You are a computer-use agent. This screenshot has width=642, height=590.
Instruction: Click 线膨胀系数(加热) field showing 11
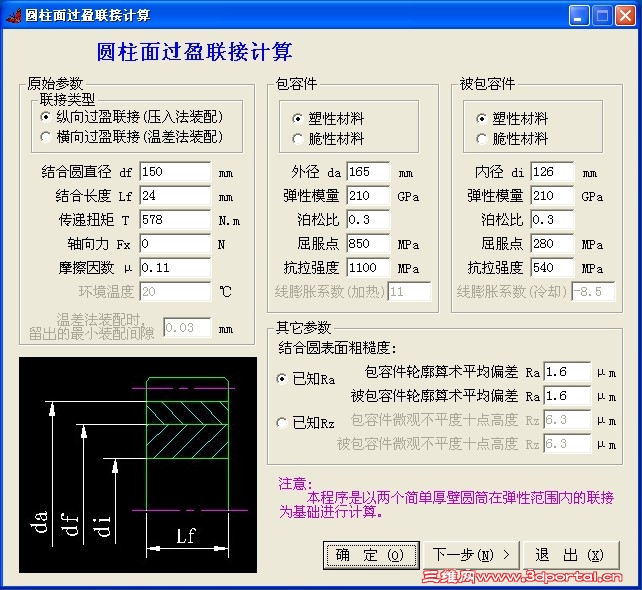409,292
